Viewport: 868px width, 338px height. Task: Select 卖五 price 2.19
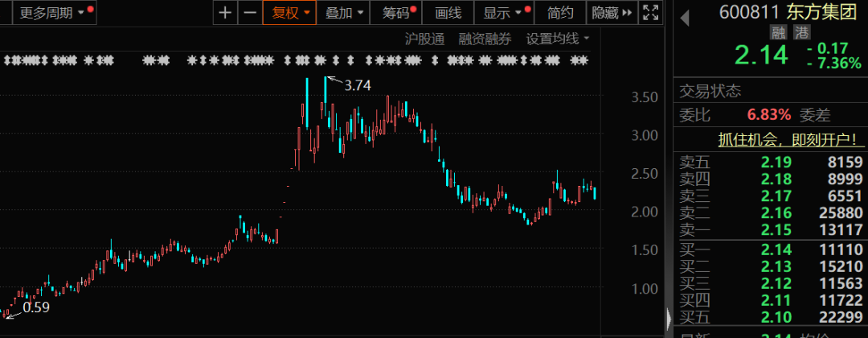[776, 163]
